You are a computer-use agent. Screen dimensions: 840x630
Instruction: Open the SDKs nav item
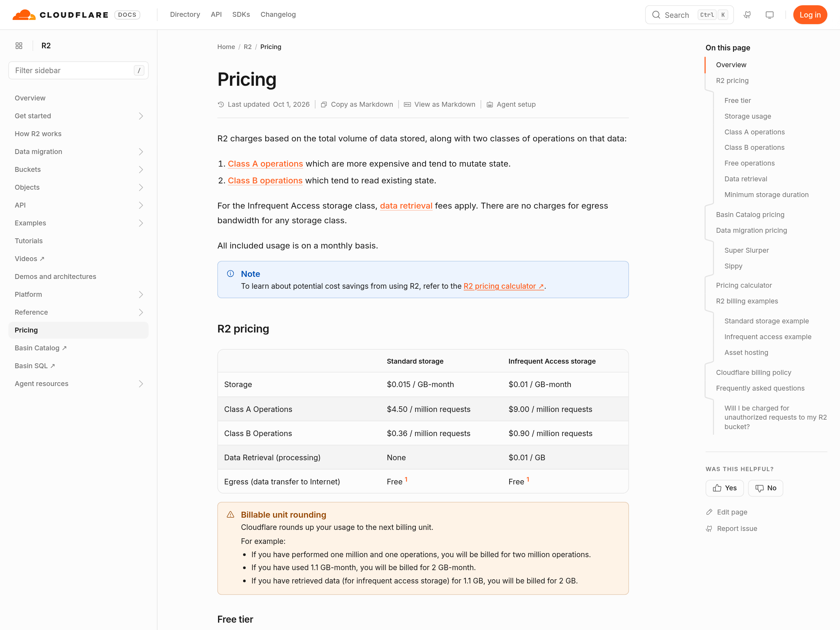[241, 14]
